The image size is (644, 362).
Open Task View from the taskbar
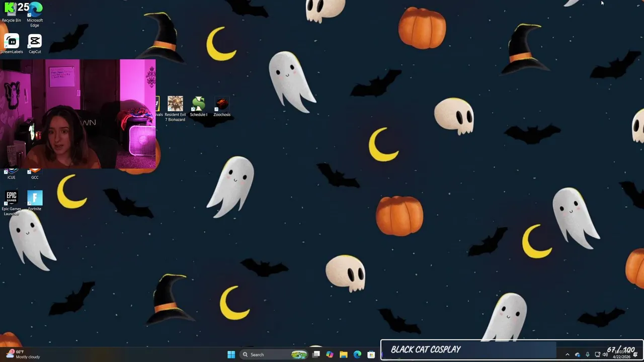point(316,354)
